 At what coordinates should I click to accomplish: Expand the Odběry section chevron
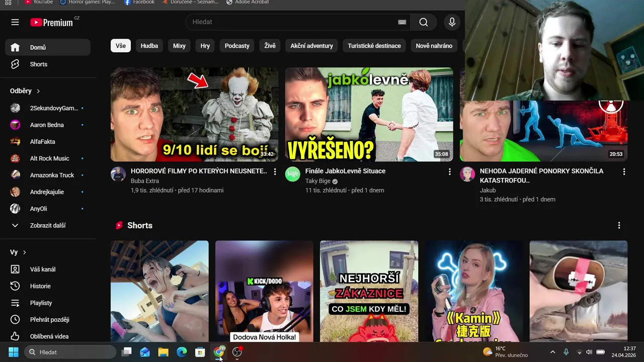(38, 91)
